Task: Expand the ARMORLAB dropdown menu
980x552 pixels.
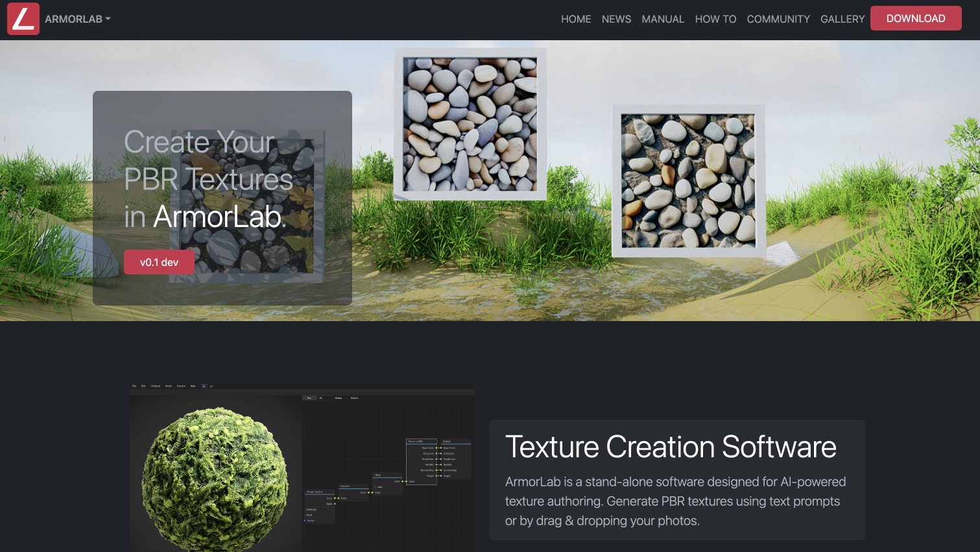Action: click(78, 19)
